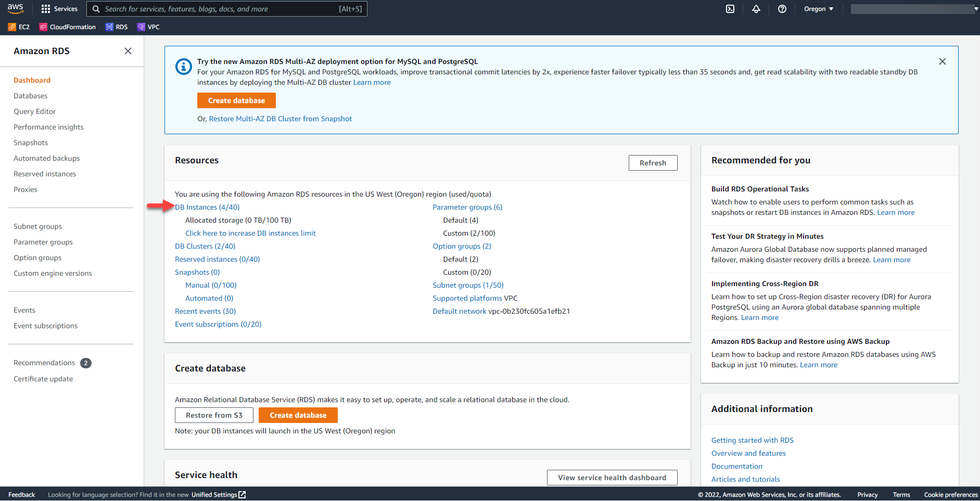Open the EC2 shortcut in favorites bar
This screenshot has width=980, height=501.
click(x=19, y=27)
